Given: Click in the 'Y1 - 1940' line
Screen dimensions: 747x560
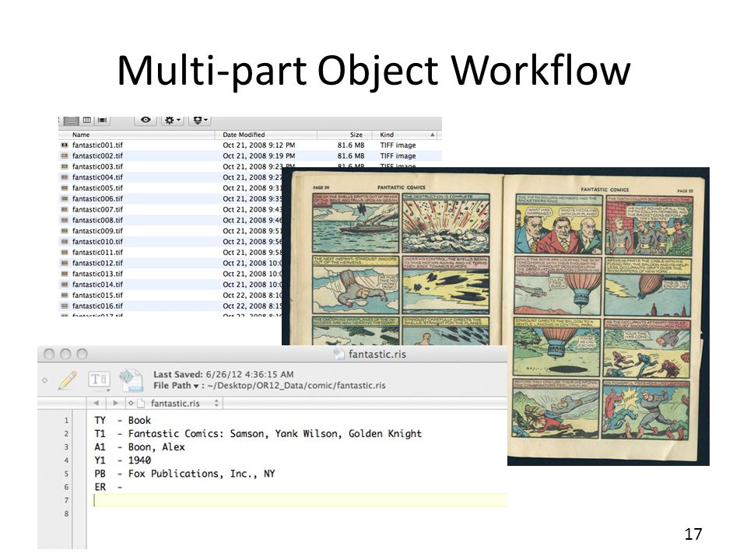Looking at the screenshot, I should point(122,460).
